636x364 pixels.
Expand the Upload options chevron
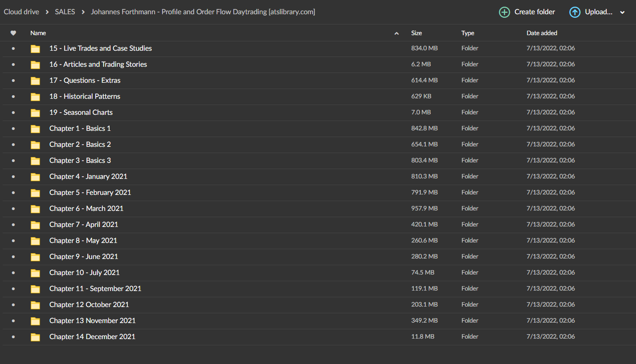(x=622, y=12)
